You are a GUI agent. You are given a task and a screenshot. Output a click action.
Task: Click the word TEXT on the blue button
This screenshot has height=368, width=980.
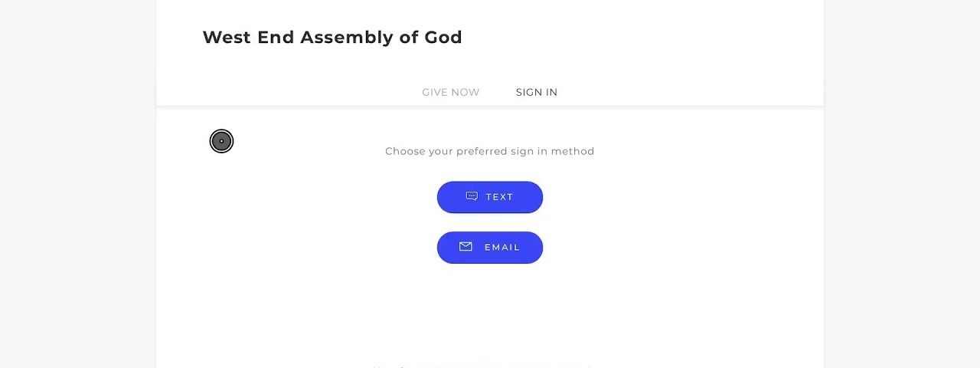[499, 197]
